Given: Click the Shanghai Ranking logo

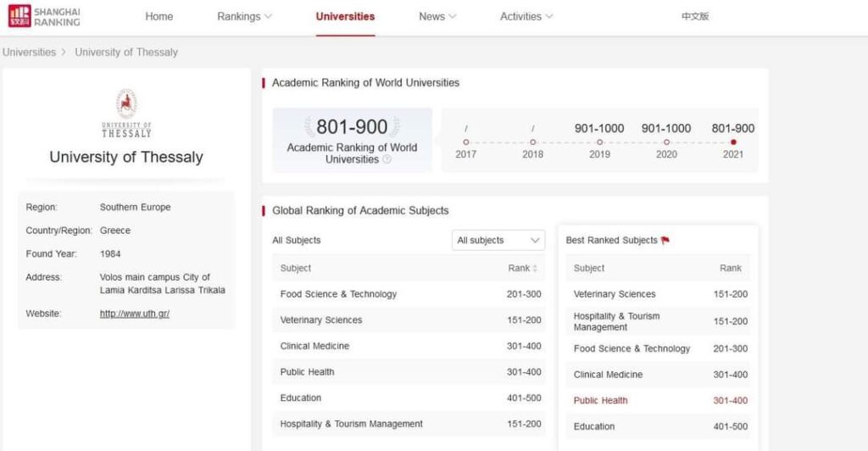Looking at the screenshot, I should click(x=44, y=17).
